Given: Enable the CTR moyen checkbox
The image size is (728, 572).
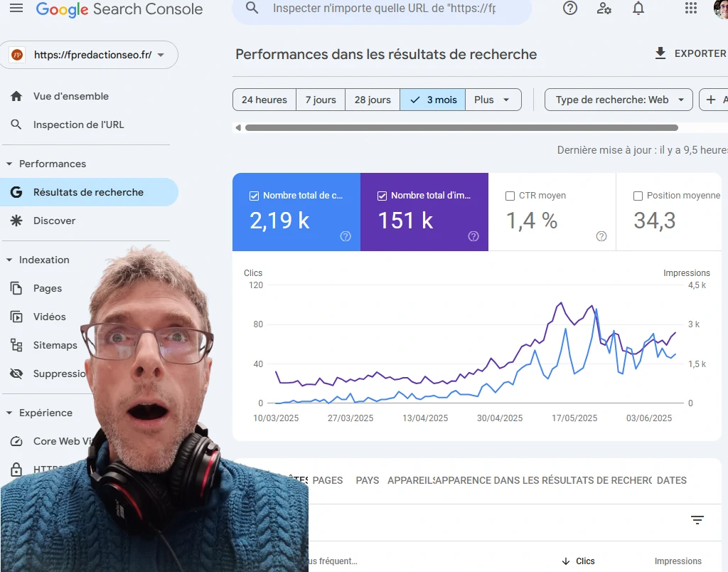Looking at the screenshot, I should (510, 196).
